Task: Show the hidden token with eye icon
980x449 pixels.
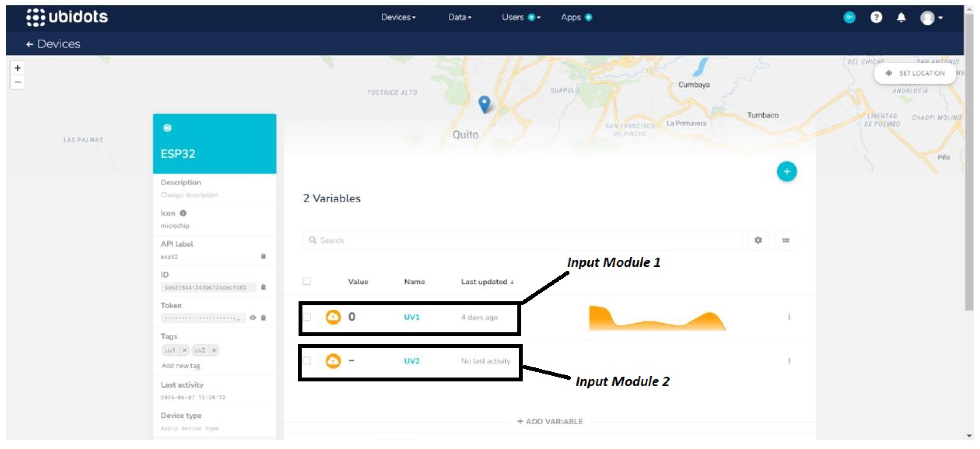Action: 253,317
